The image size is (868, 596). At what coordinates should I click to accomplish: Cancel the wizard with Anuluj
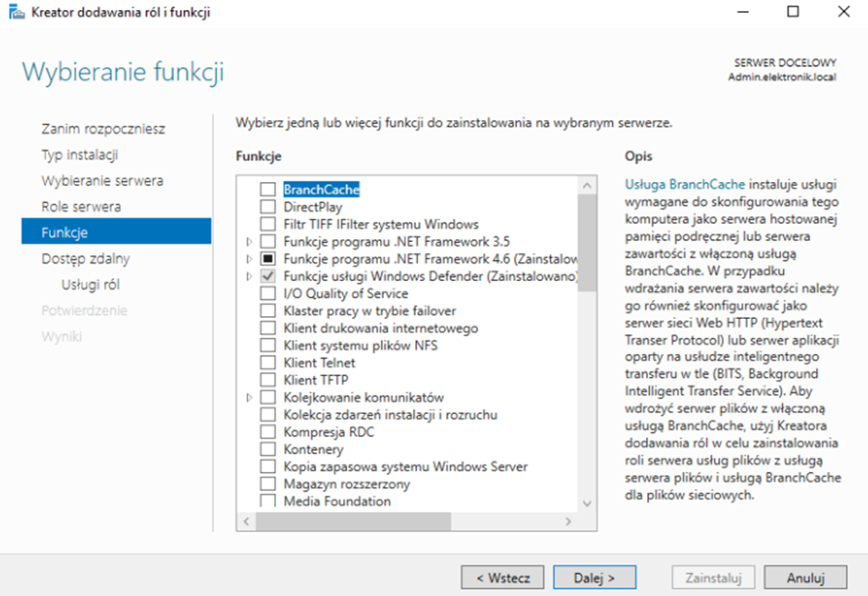[x=805, y=578]
